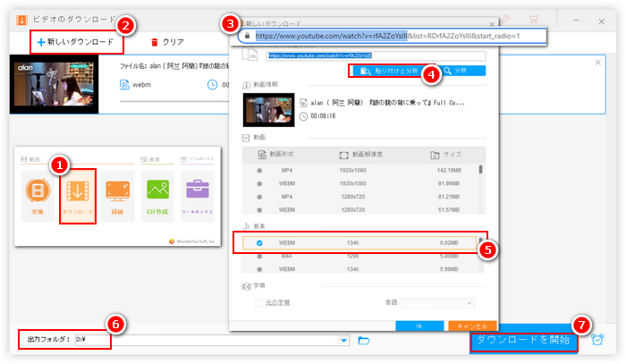
Task: Open the GIF作成 tool icon
Action: click(158, 196)
